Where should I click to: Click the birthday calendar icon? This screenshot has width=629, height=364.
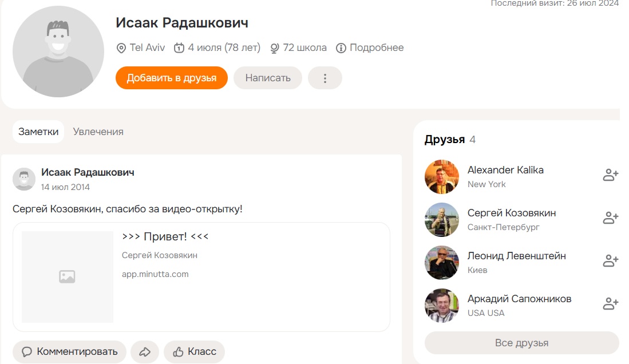click(x=179, y=48)
